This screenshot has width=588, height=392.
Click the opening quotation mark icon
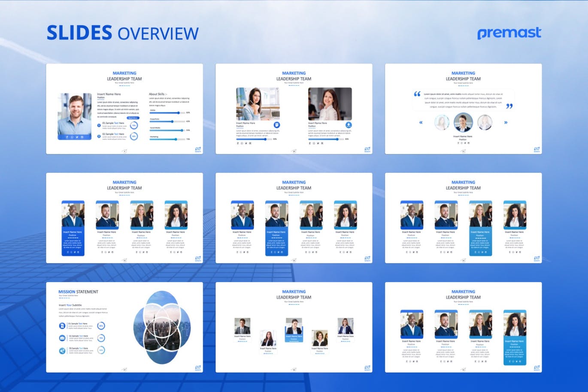pyautogui.click(x=417, y=94)
